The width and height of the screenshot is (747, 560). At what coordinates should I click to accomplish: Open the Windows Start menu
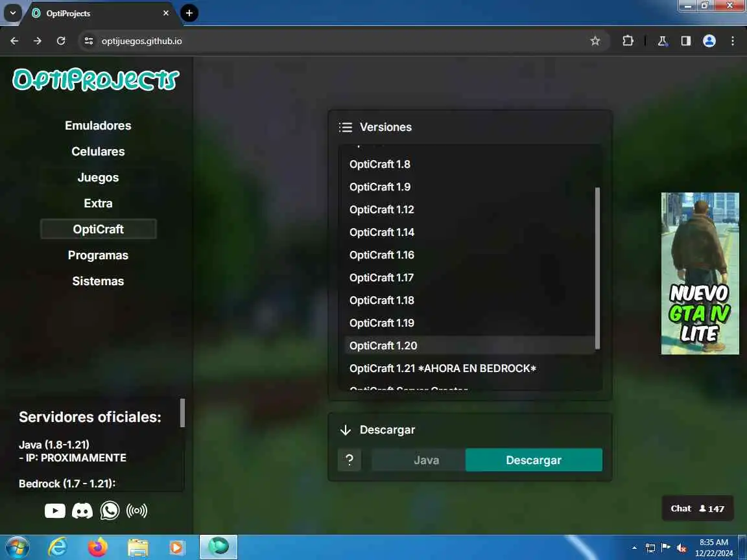pyautogui.click(x=17, y=548)
